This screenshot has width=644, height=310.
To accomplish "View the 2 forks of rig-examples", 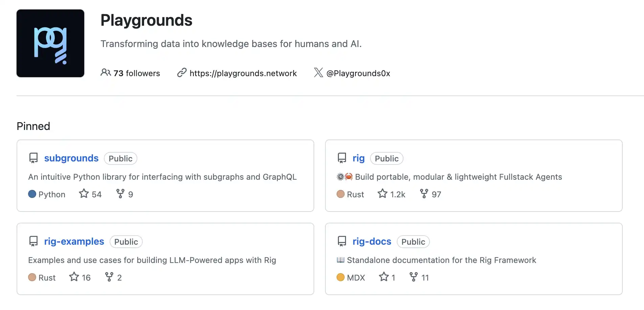I will (113, 277).
